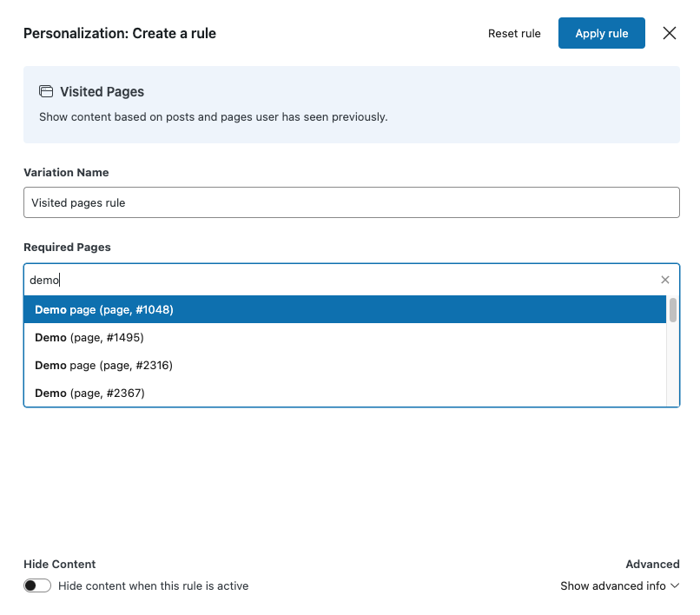Viewport: 700px width, 615px height.
Task: Expand Show advanced info
Action: [613, 586]
